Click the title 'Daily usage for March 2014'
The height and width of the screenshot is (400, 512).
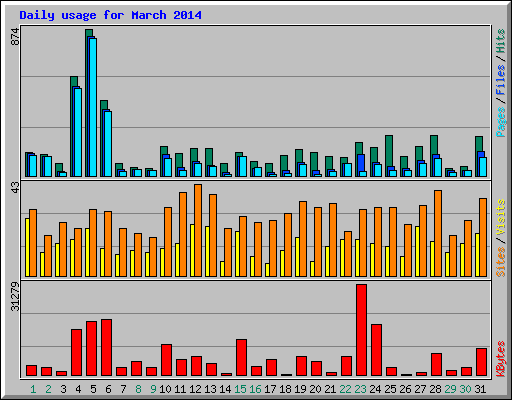[x=110, y=16]
